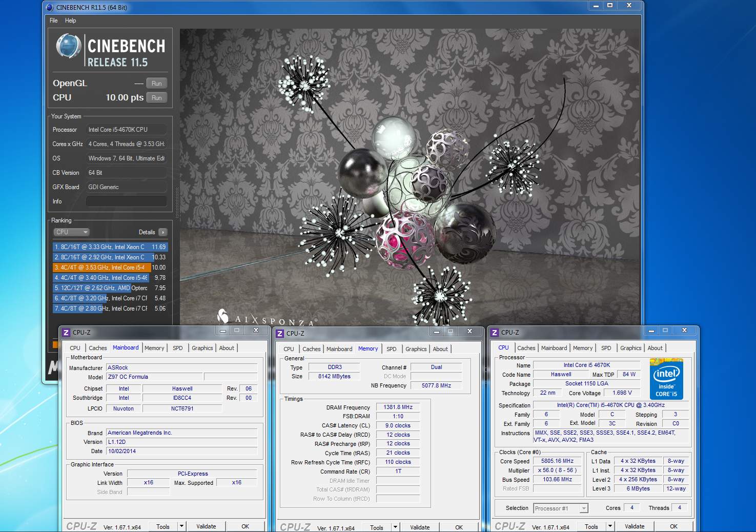Click the CPU-Z icon in the right window title
The height and width of the screenshot is (532, 756).
pos(495,333)
